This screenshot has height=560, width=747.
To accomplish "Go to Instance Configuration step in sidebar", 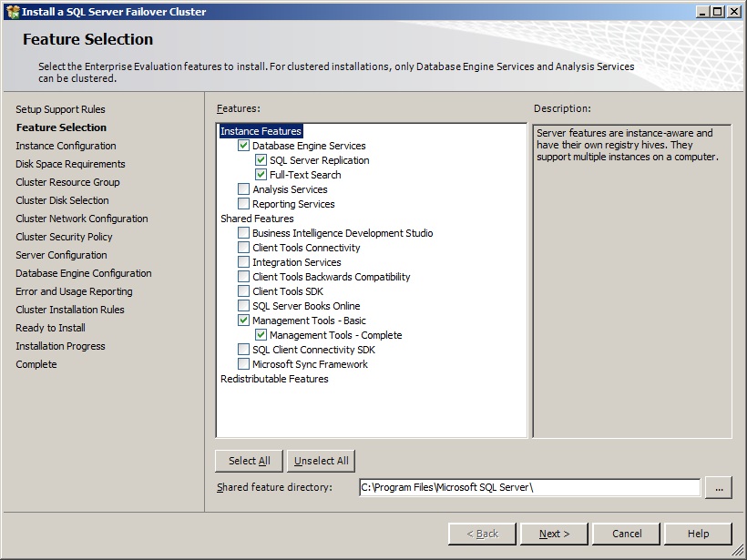I will [x=66, y=146].
